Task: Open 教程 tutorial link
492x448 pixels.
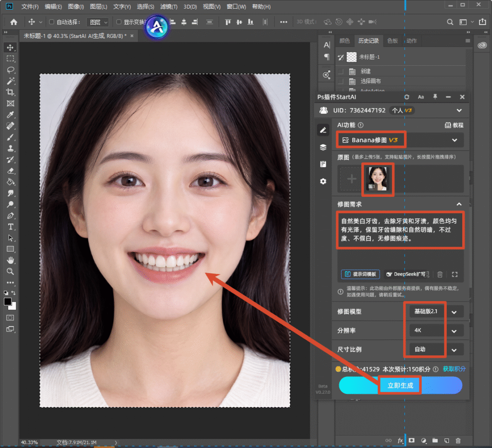Action: click(x=454, y=125)
